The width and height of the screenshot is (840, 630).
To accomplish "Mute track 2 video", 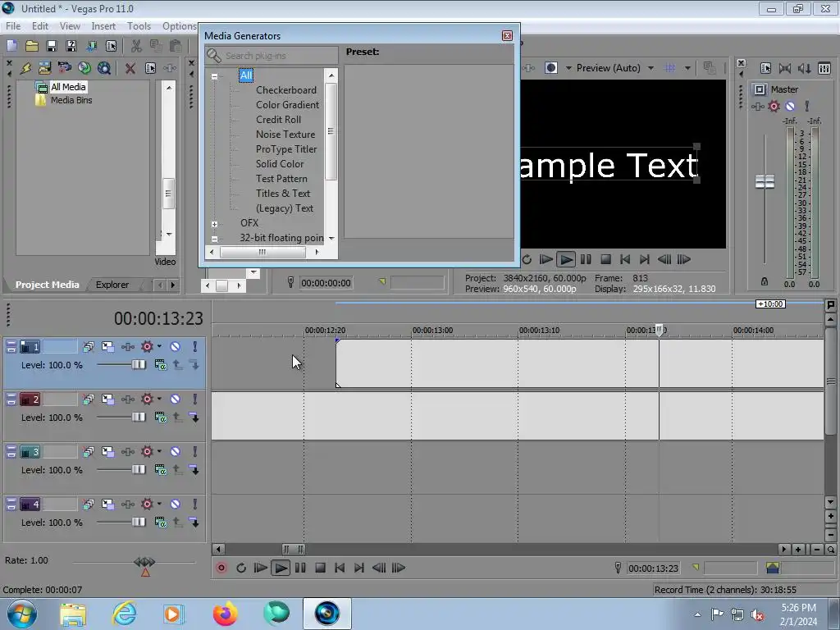I will tap(176, 399).
